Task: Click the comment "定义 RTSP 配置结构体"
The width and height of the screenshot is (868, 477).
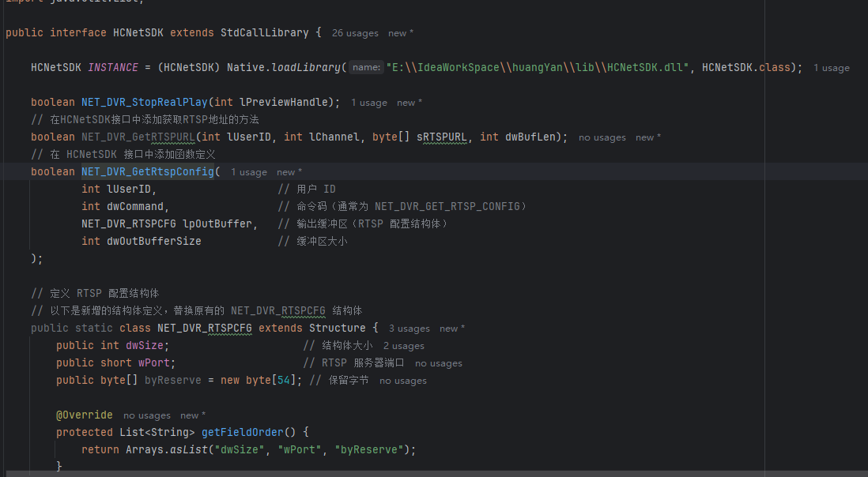Action: (95, 294)
